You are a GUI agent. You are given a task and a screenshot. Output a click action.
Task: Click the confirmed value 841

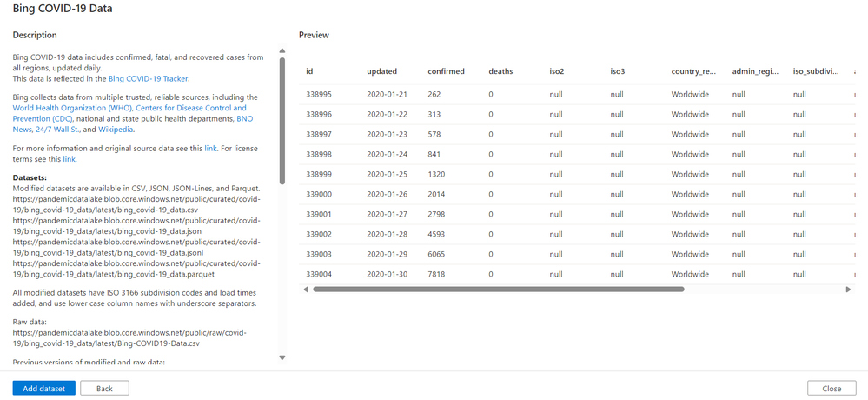coord(434,154)
